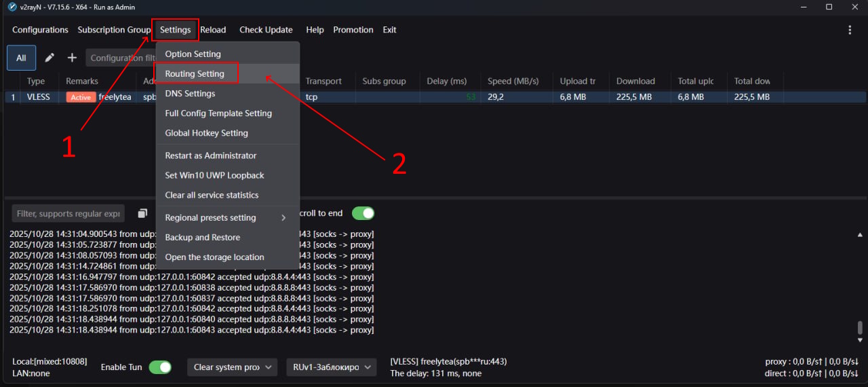868x387 pixels.
Task: Click the plus icon to add subscription
Action: pyautogui.click(x=72, y=58)
